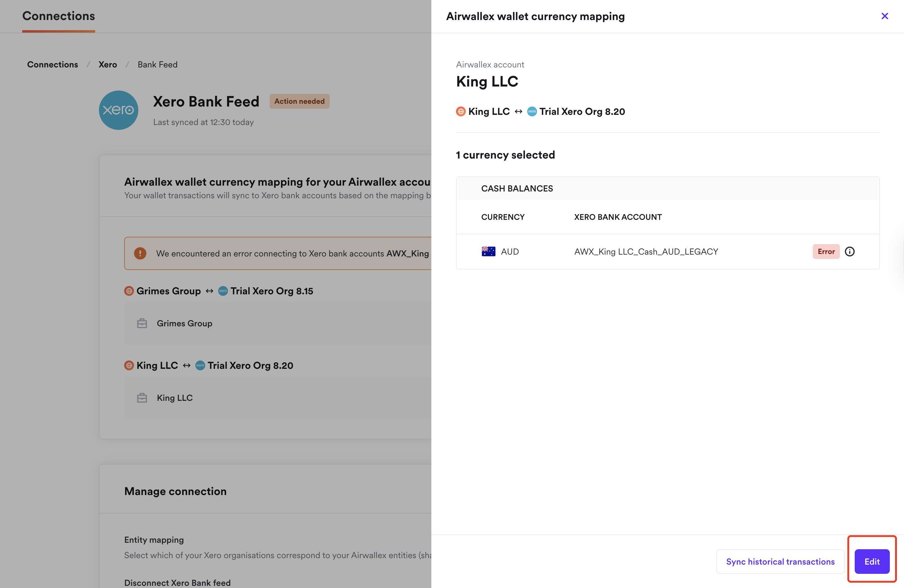Click the Xero logo icon in Bank Feed header

tap(119, 110)
